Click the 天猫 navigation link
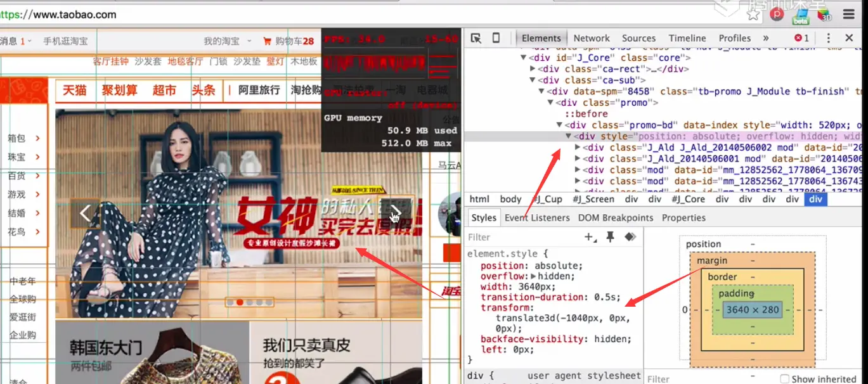Image resolution: width=868 pixels, height=384 pixels. [x=75, y=91]
